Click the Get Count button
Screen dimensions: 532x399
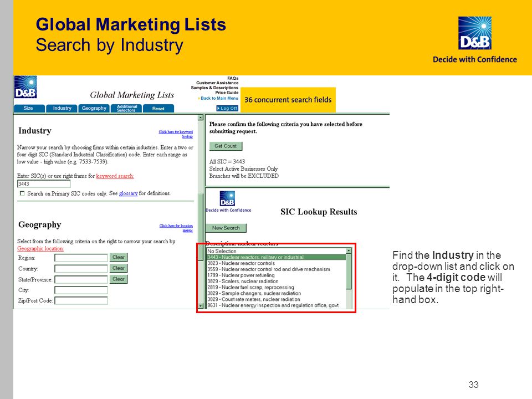tap(226, 146)
